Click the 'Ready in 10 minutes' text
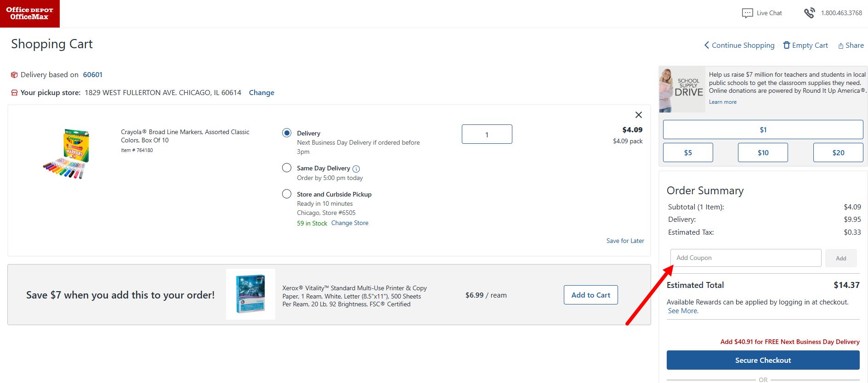The width and height of the screenshot is (868, 383). [x=325, y=203]
